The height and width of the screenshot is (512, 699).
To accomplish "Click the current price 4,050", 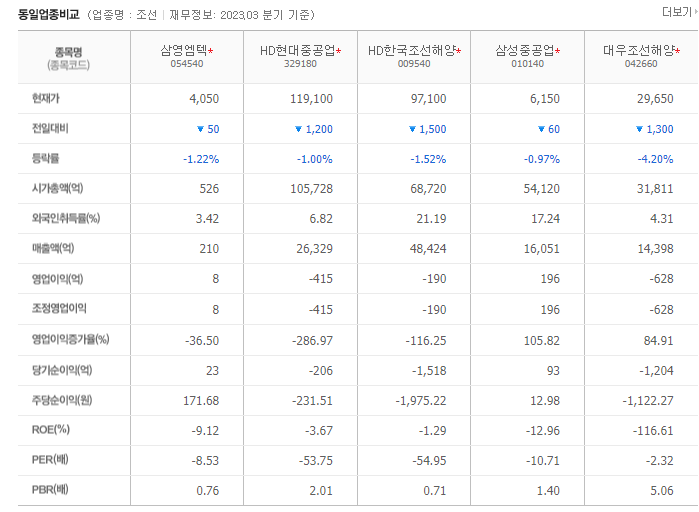I will (x=204, y=99).
